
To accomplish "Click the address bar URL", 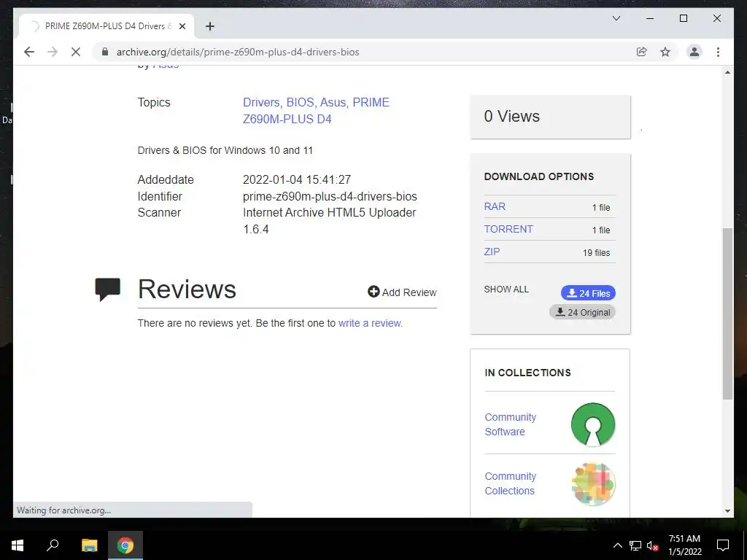I will tap(238, 52).
